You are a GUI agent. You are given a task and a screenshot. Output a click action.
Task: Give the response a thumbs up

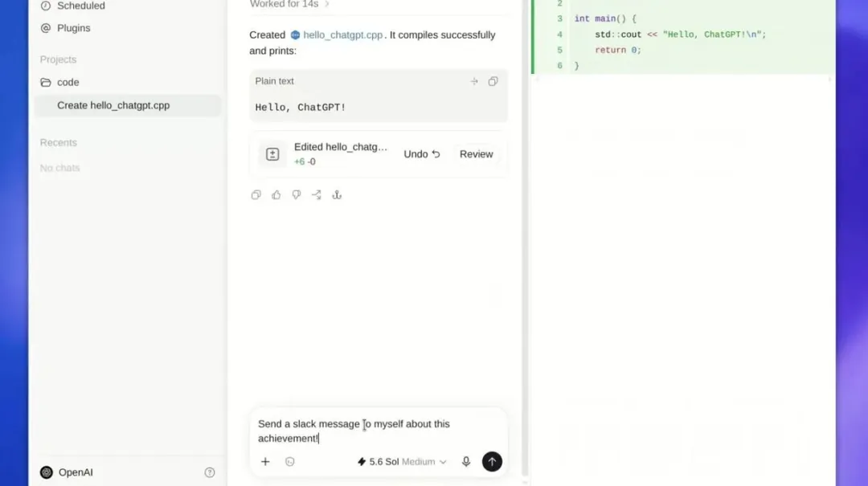[276, 195]
